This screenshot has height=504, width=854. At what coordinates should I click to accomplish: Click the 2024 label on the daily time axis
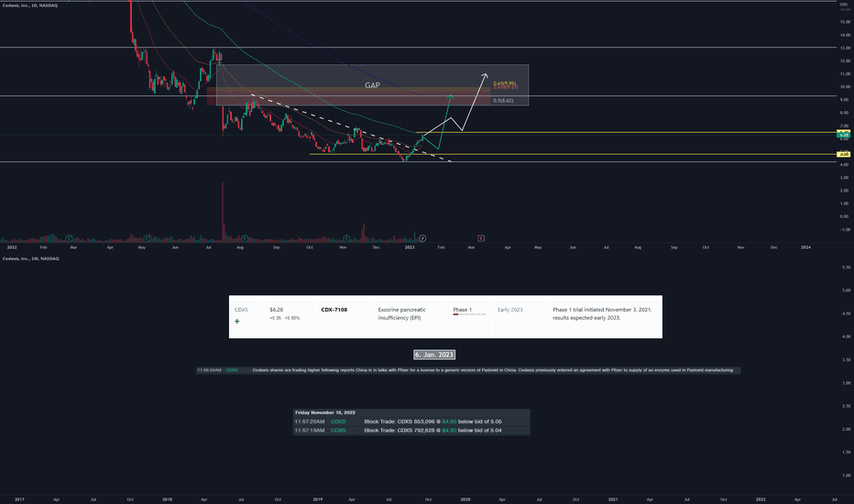tap(805, 247)
